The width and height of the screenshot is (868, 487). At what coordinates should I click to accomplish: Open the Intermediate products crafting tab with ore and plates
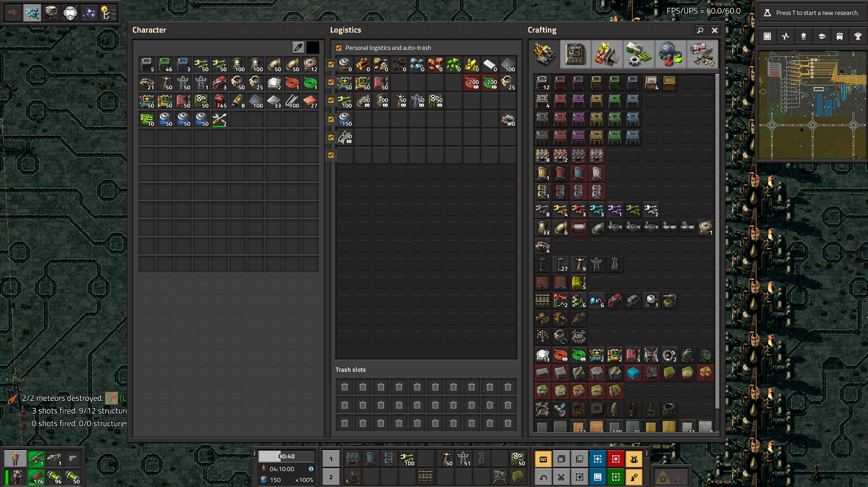(607, 54)
